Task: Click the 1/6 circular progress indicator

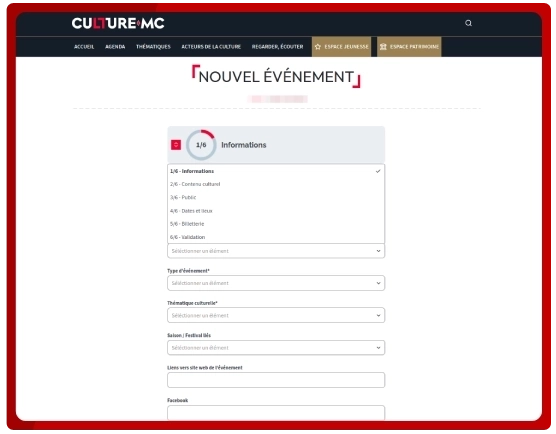Action: point(201,145)
